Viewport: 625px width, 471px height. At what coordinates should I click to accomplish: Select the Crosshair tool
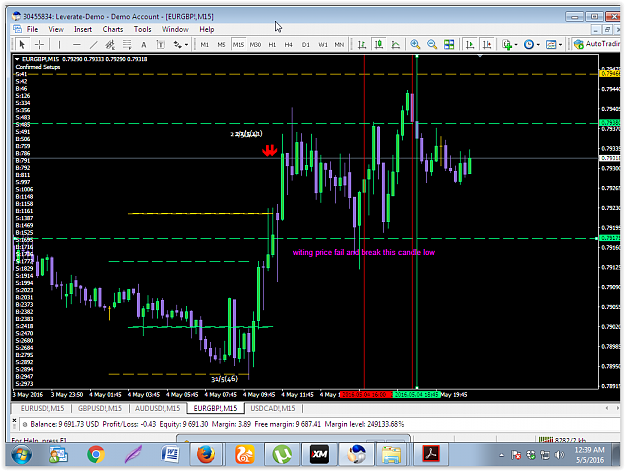[39, 44]
